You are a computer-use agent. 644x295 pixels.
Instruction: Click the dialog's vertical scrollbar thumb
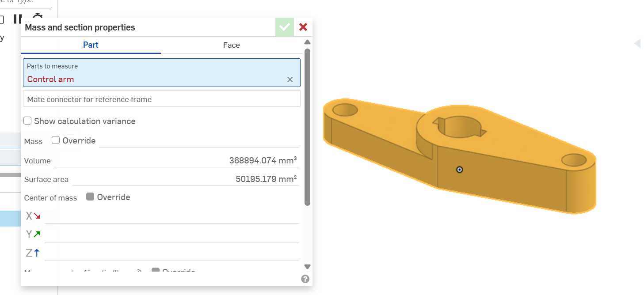click(307, 127)
